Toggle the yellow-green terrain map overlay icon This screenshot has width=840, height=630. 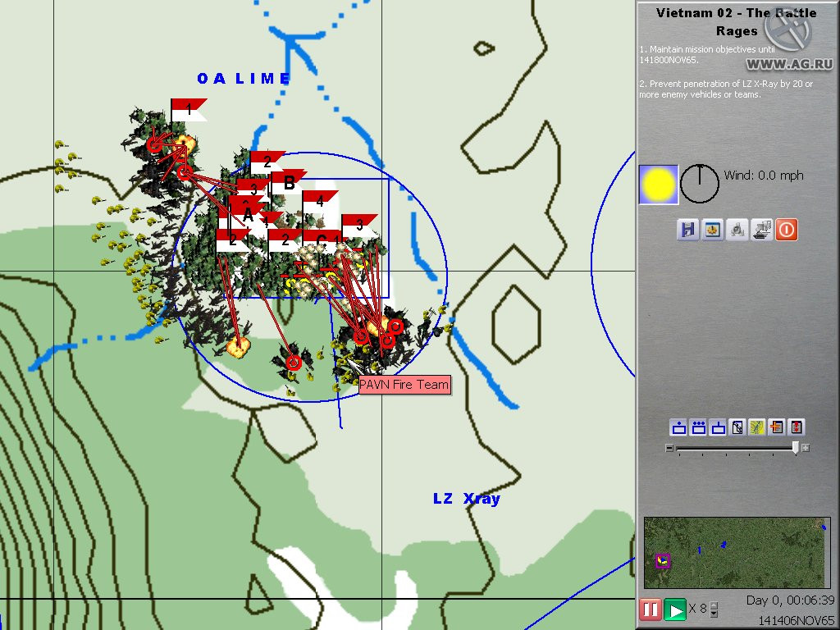(x=757, y=427)
